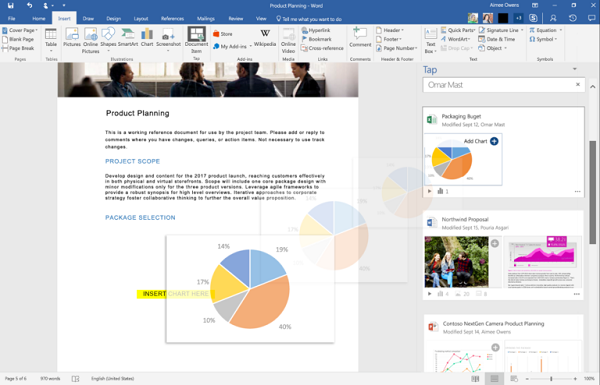Switch to Read Mode view in status bar
Image resolution: width=600 pixels, height=385 pixels.
pyautogui.click(x=475, y=378)
